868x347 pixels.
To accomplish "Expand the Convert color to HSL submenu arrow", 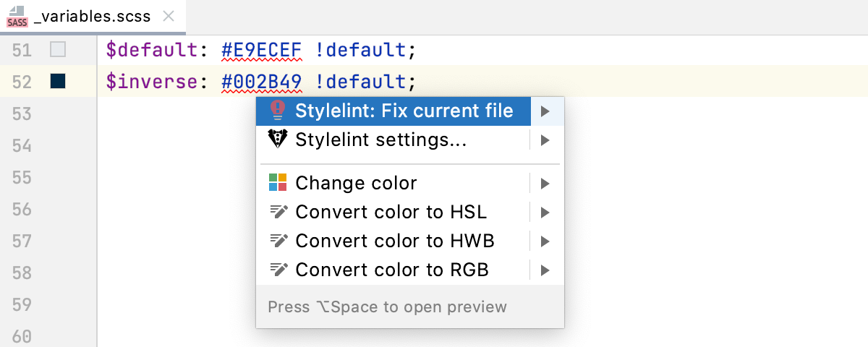I will pos(545,212).
